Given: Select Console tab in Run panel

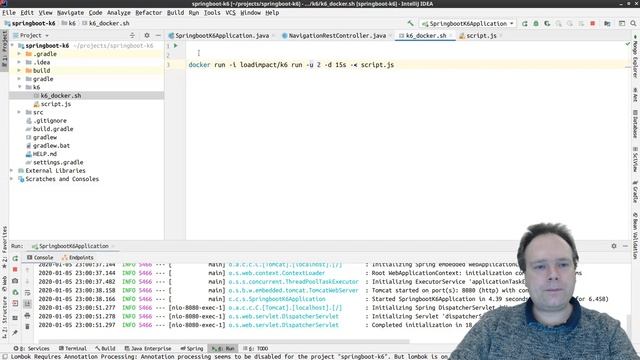Looking at the screenshot, I should (x=40, y=258).
